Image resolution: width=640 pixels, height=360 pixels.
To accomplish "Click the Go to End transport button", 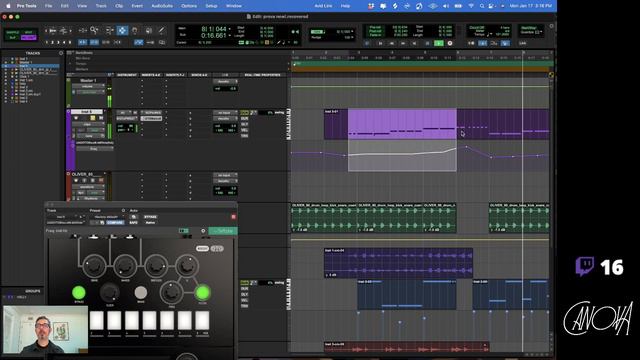I will coord(415,43).
